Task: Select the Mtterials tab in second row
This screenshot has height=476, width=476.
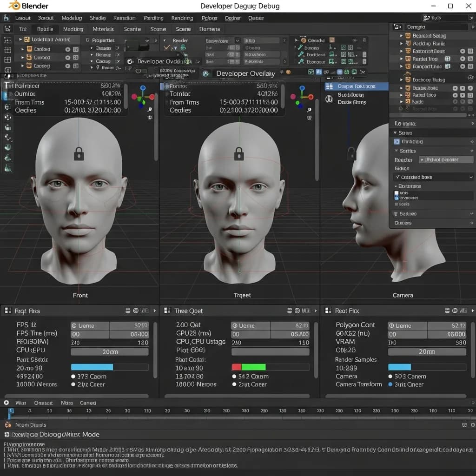Action: click(103, 29)
